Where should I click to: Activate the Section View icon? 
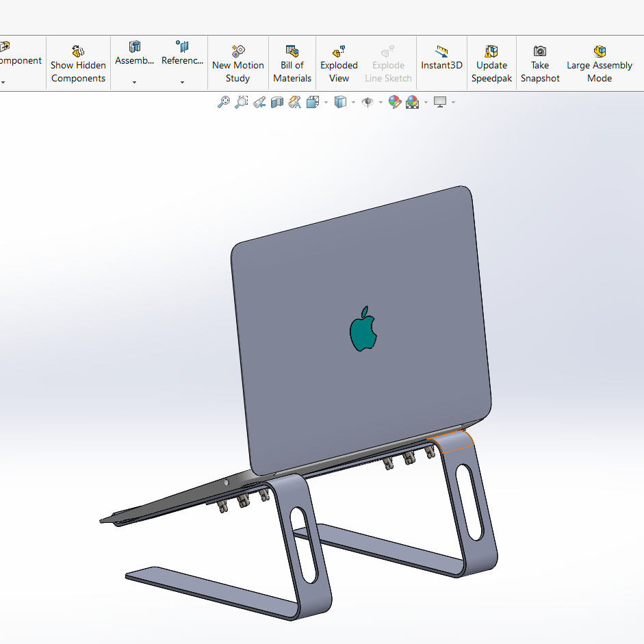277,102
